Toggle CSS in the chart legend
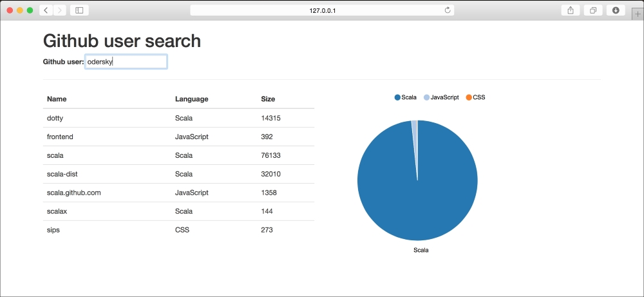 point(476,97)
